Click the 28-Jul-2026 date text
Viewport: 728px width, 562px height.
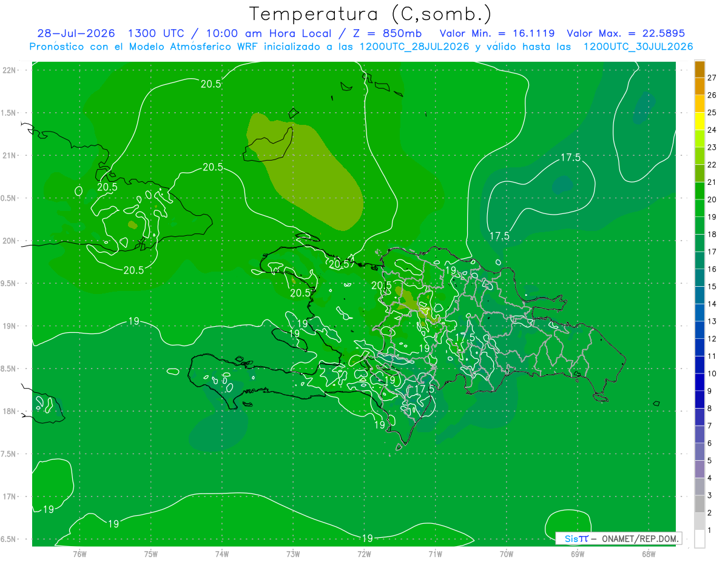[x=76, y=33]
